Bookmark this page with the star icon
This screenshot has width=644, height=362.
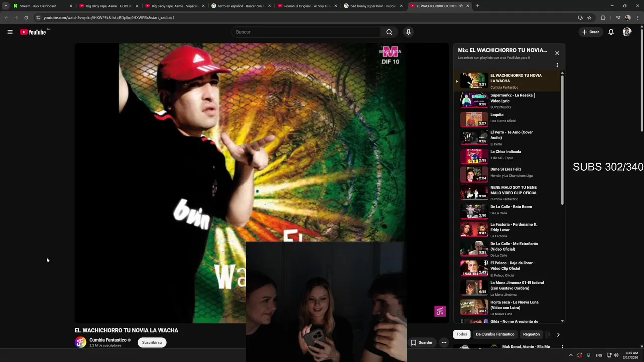coord(589,17)
